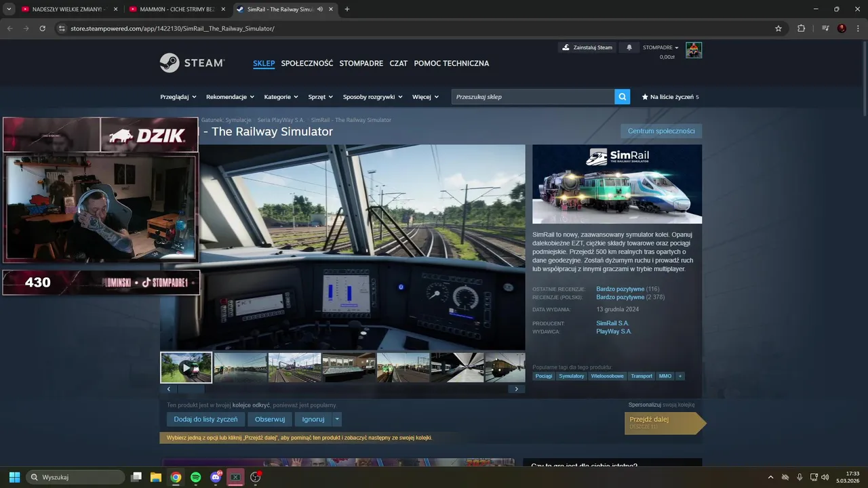This screenshot has width=868, height=488.
Task: Open OBS Studio from taskbar
Action: tap(256, 477)
